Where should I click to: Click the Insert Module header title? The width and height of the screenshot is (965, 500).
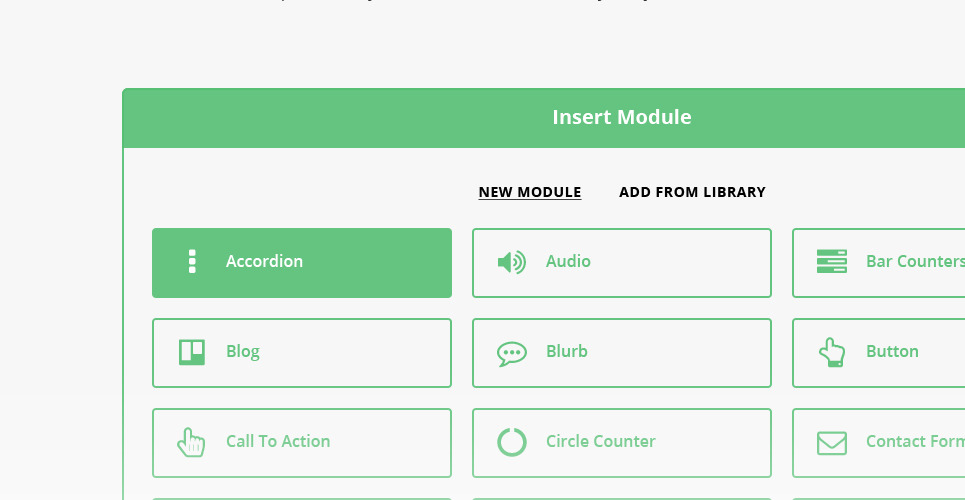point(622,118)
